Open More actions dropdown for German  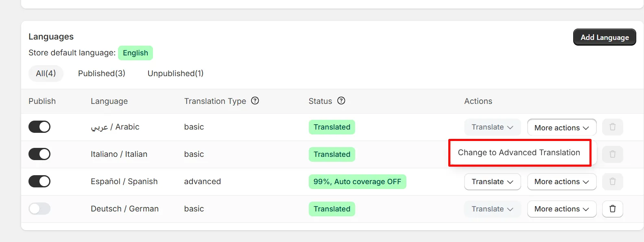click(561, 209)
